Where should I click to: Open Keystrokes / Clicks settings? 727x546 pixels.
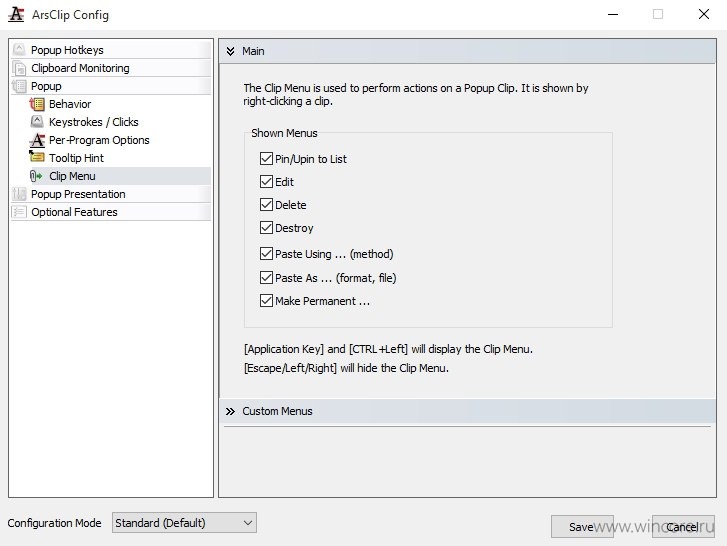point(94,122)
